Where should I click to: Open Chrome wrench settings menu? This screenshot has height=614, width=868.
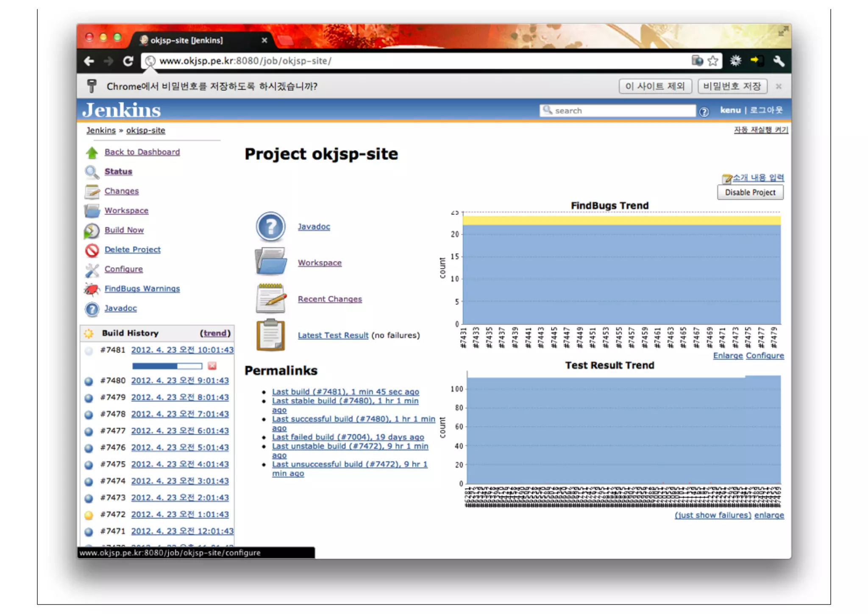click(779, 61)
